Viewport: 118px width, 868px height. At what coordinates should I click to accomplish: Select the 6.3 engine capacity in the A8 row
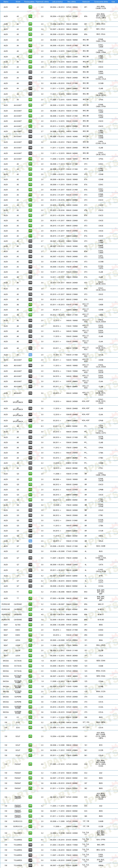tap(42, 426)
